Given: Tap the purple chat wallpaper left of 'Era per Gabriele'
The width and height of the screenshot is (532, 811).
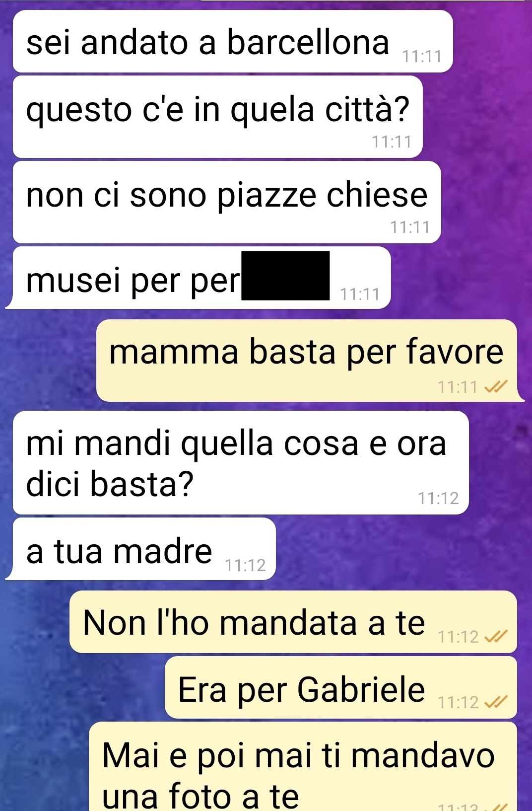Looking at the screenshot, I should pos(82,687).
